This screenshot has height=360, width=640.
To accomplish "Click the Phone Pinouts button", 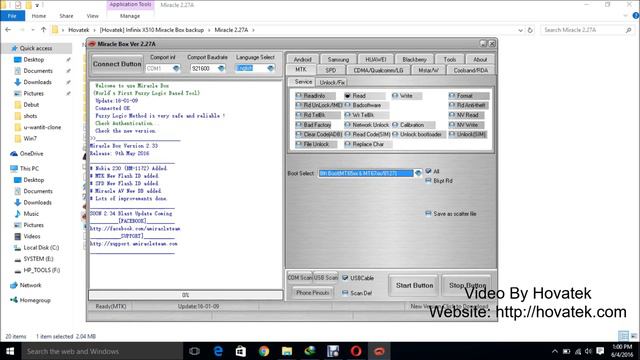I will 312,293.
